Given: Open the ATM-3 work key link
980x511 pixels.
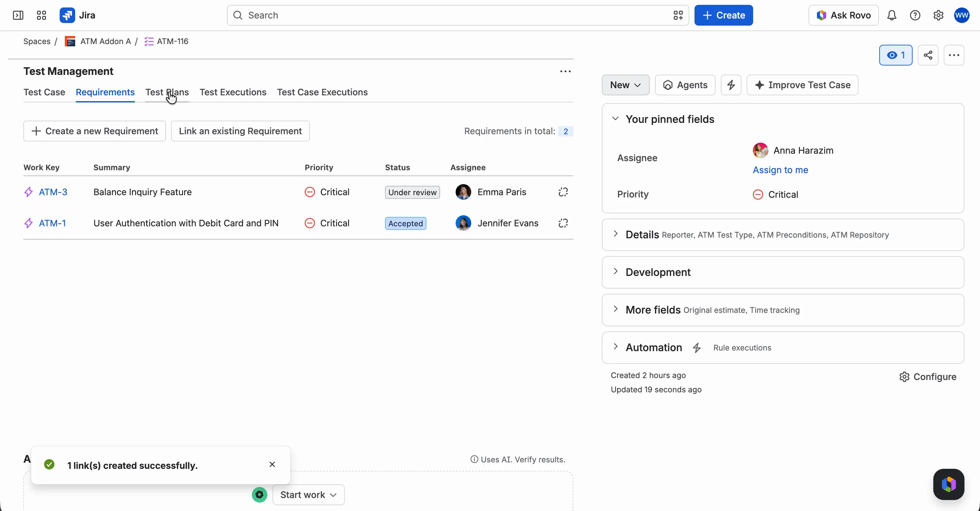Looking at the screenshot, I should (x=53, y=192).
